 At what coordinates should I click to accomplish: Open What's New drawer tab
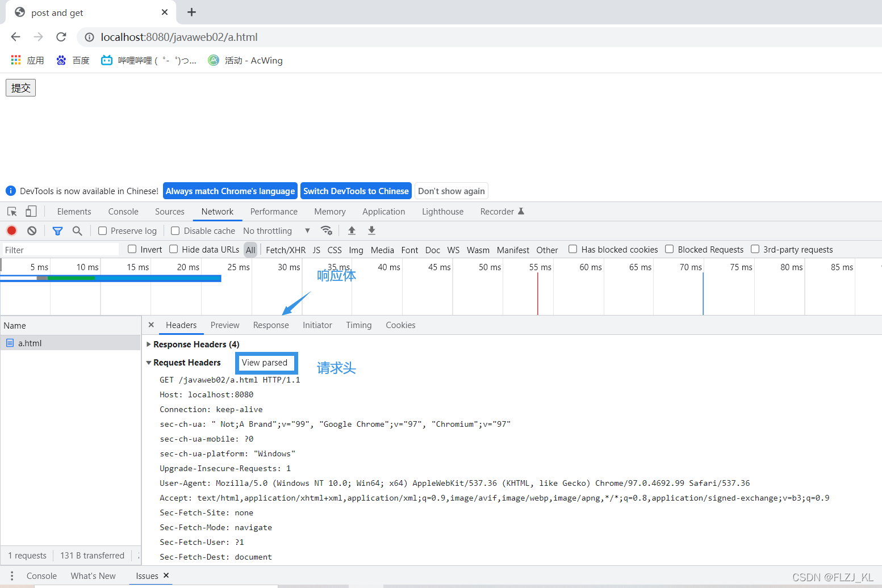[x=93, y=576]
